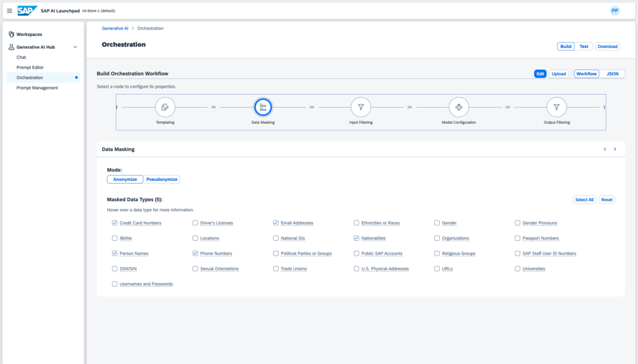This screenshot has height=364, width=638.
Task: Open Workspaces in the sidebar
Action: click(x=29, y=34)
